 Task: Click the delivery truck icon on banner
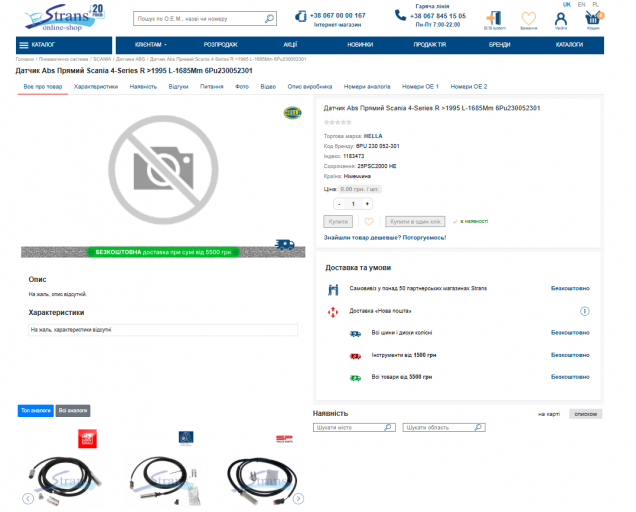[x=285, y=244]
